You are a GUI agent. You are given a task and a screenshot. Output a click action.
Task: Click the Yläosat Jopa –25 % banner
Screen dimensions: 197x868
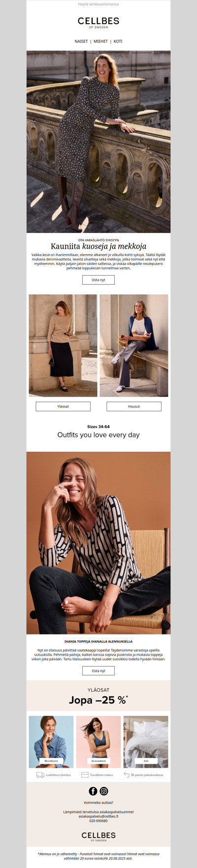(x=98, y=696)
